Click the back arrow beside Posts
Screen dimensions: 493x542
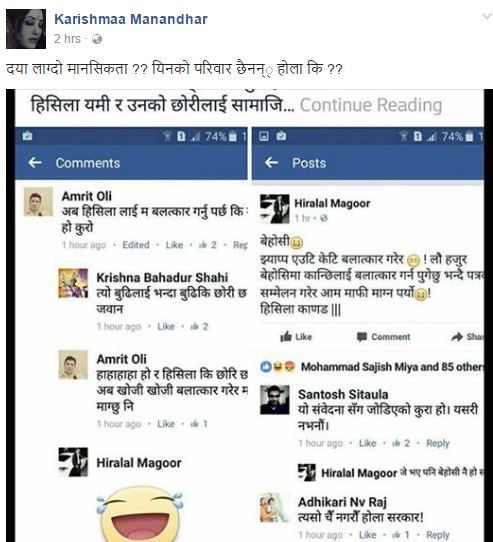[x=271, y=162]
